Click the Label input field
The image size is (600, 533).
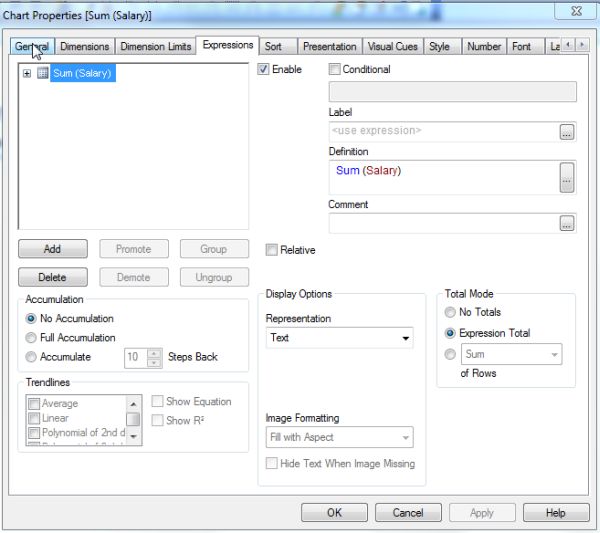tap(444, 132)
